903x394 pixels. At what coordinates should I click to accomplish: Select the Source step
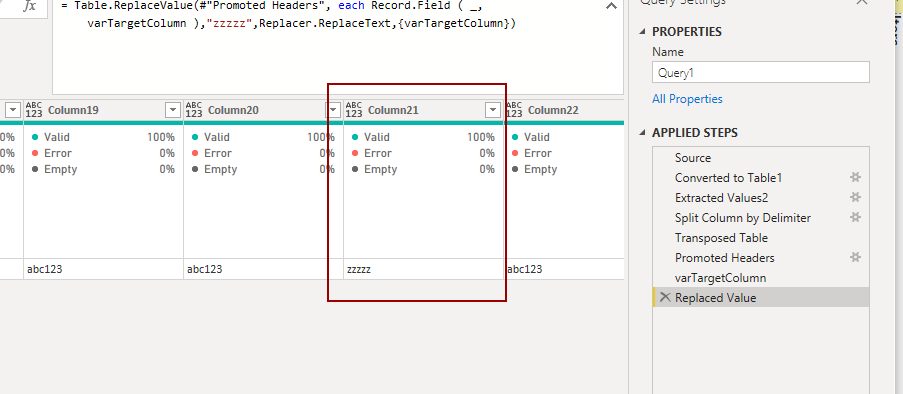761,158
